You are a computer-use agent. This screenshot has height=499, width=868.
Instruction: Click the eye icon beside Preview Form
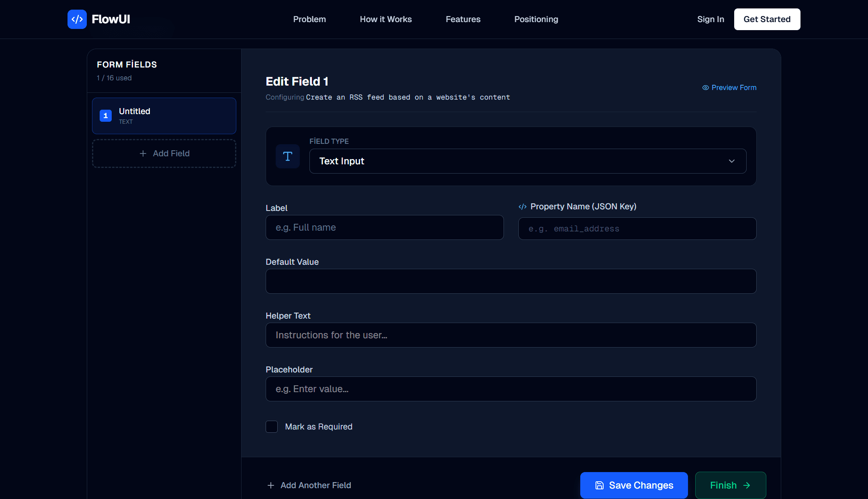click(705, 88)
